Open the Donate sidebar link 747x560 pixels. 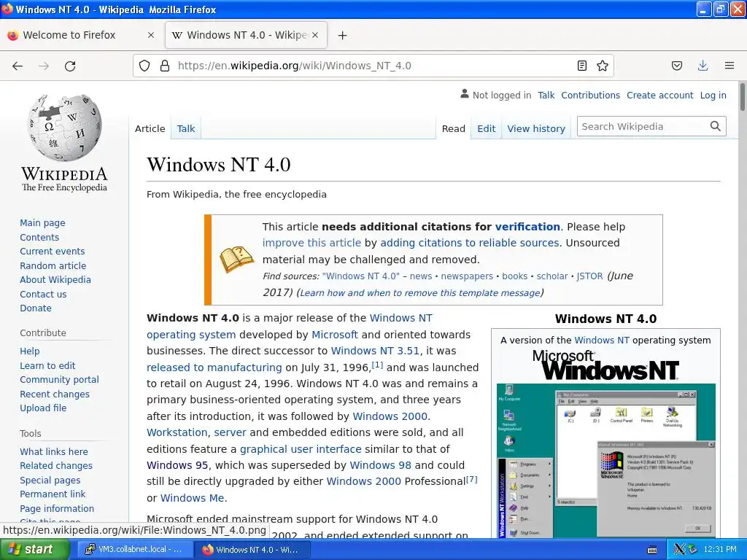[36, 308]
